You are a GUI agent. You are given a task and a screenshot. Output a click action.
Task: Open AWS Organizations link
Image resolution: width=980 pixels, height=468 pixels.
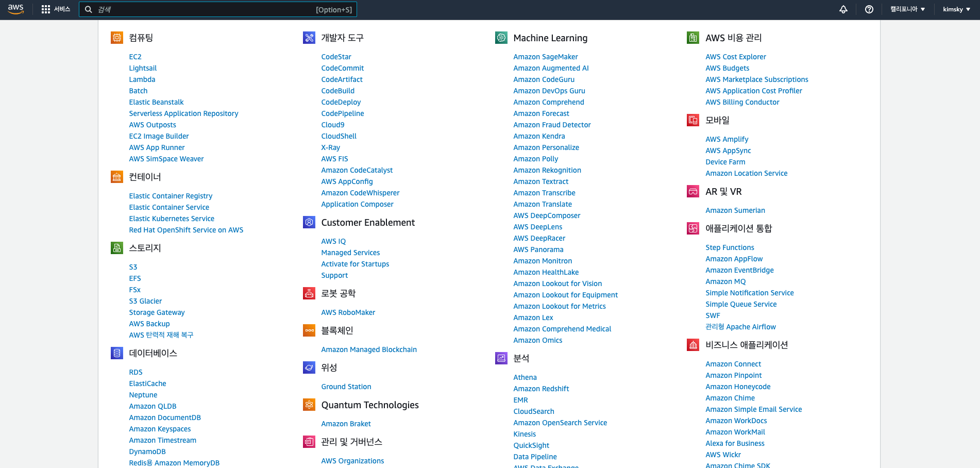click(x=352, y=461)
